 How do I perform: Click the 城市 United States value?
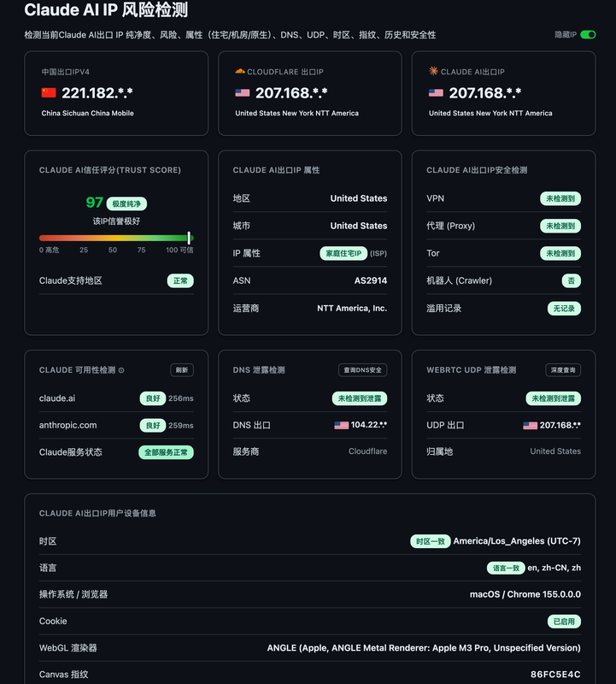359,226
